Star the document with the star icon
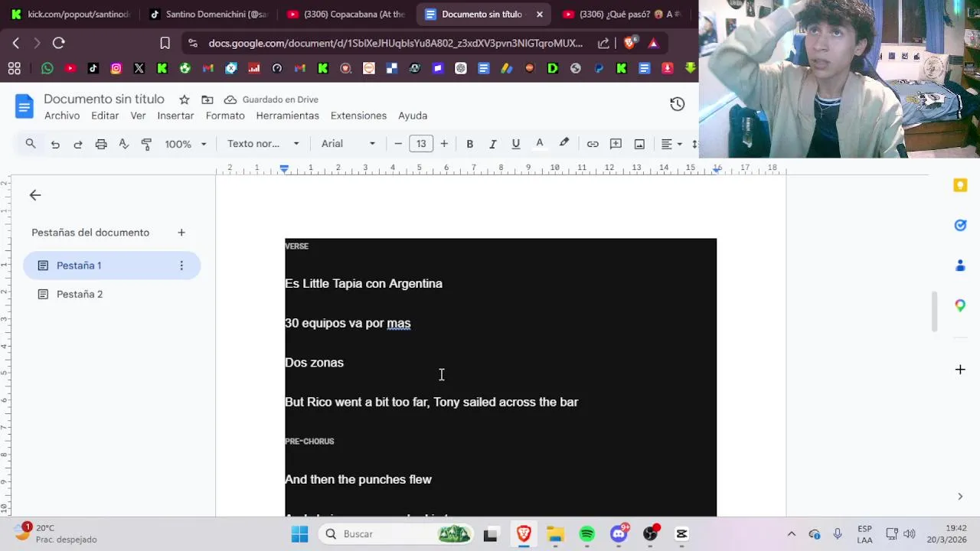This screenshot has height=551, width=980. pyautogui.click(x=184, y=99)
